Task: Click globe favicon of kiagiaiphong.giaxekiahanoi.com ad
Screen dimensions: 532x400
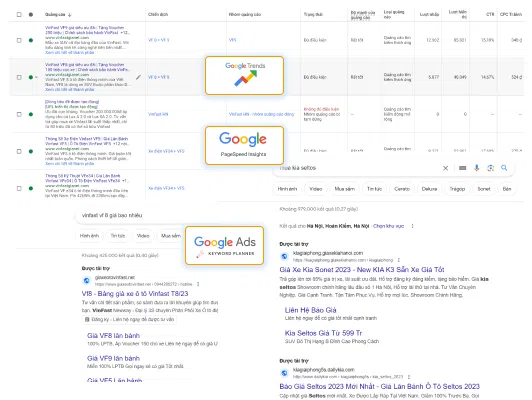Action: click(284, 256)
